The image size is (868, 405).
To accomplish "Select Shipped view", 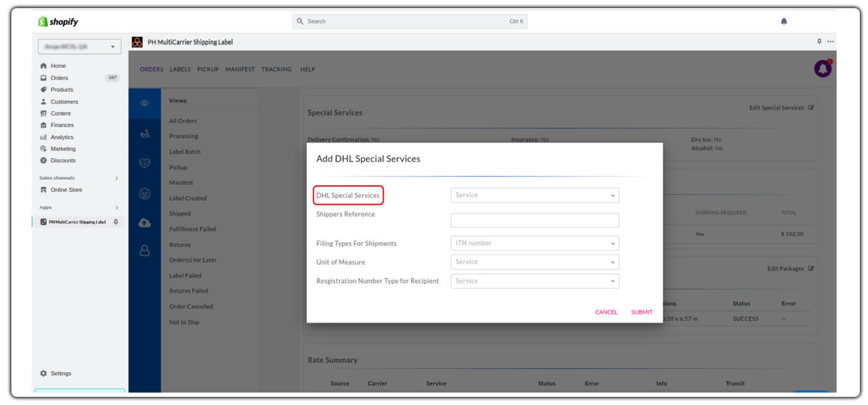I will (180, 213).
